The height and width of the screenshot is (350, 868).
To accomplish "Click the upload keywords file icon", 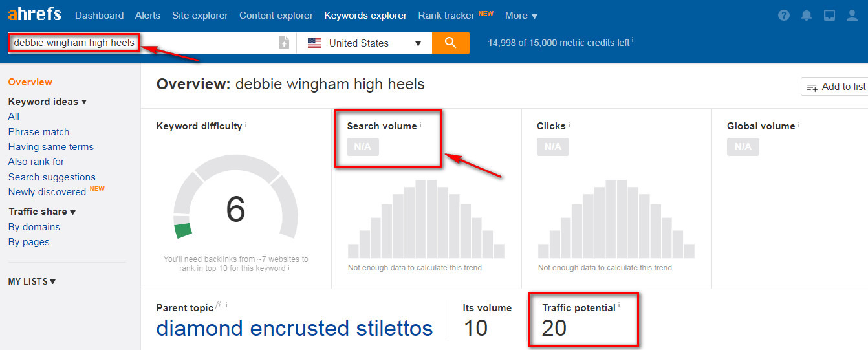I will (284, 43).
